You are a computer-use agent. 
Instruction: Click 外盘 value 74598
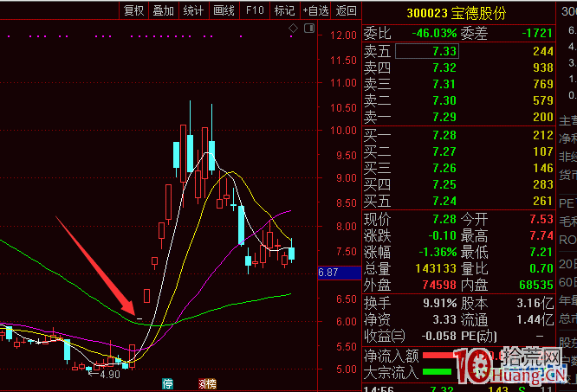(439, 285)
